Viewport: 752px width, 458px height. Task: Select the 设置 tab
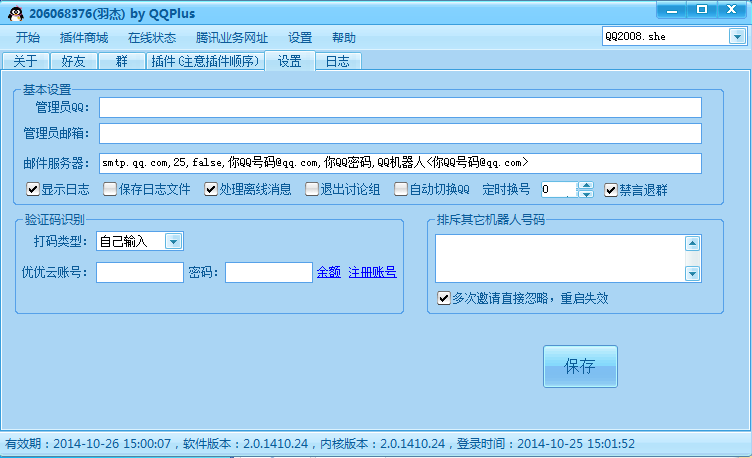pos(290,61)
